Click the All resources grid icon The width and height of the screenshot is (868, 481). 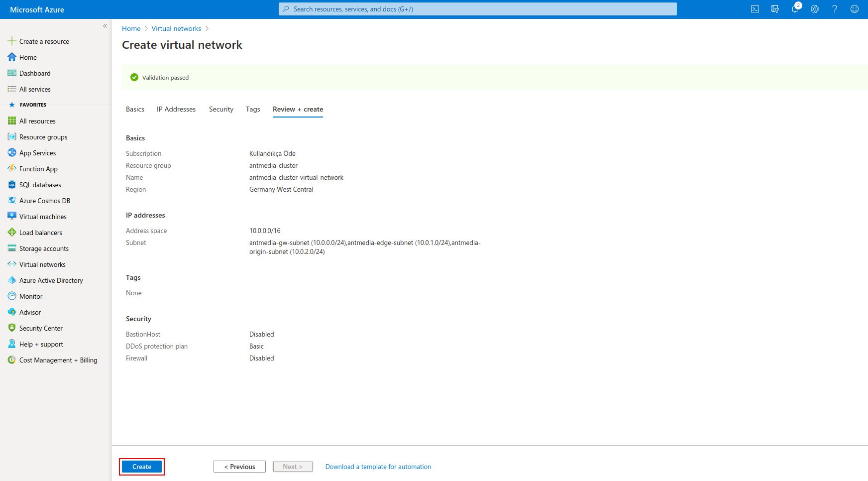[12, 121]
